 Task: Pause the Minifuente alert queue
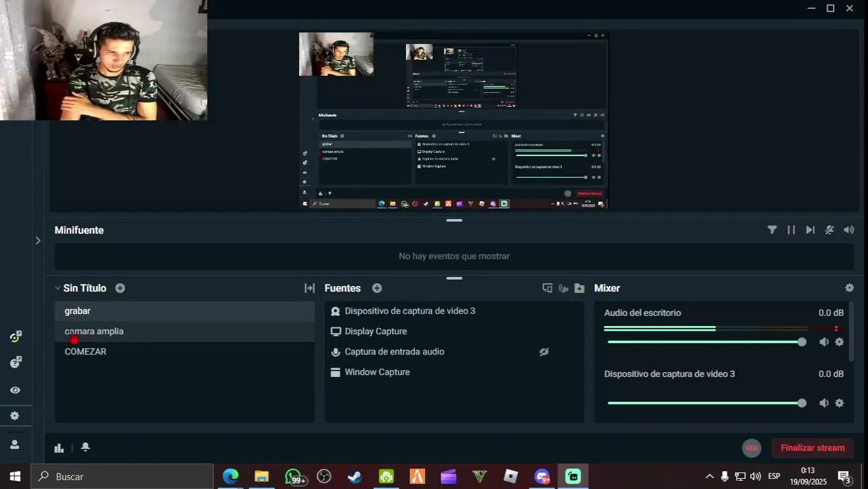pos(791,230)
